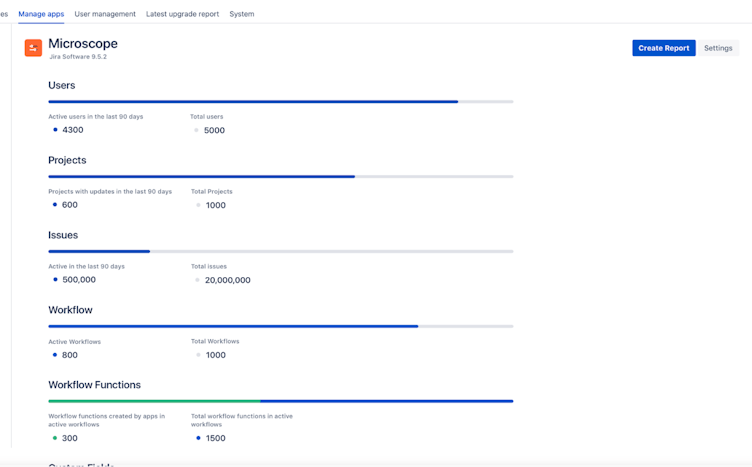Click the 'Total users' label
This screenshot has width=752, height=467.
coord(207,117)
